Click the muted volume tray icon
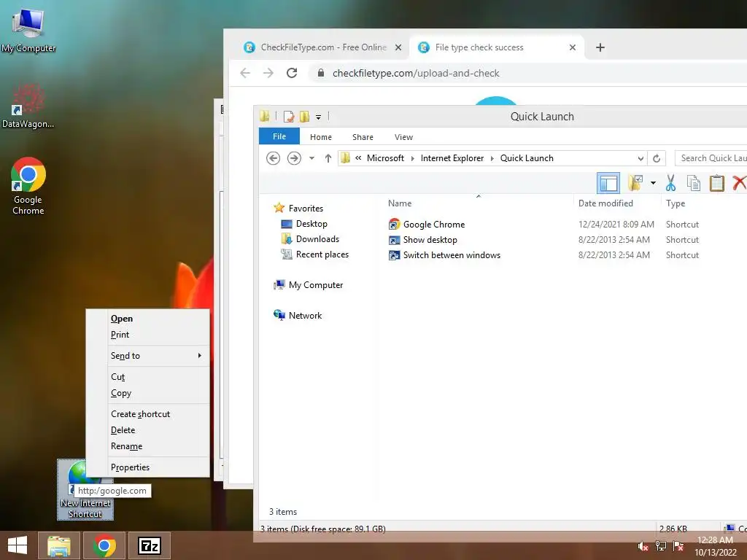Screen dimensions: 747x560 (x=643, y=546)
